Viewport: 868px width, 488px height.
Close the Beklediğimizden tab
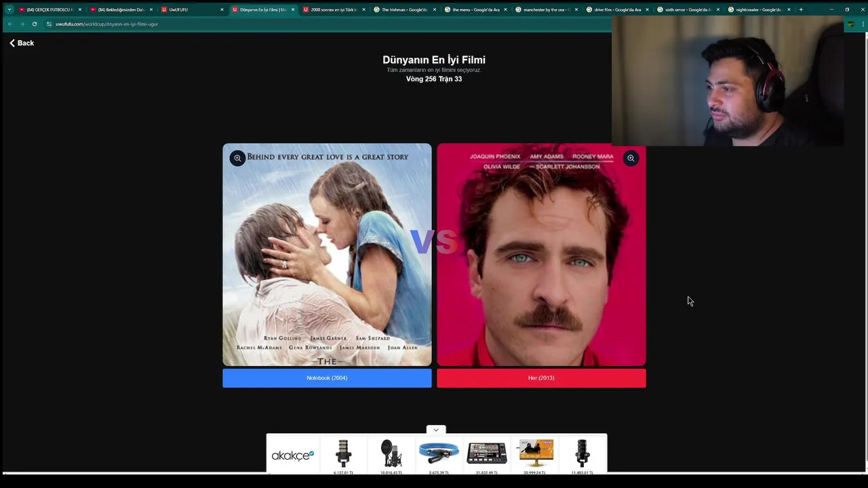tap(151, 9)
